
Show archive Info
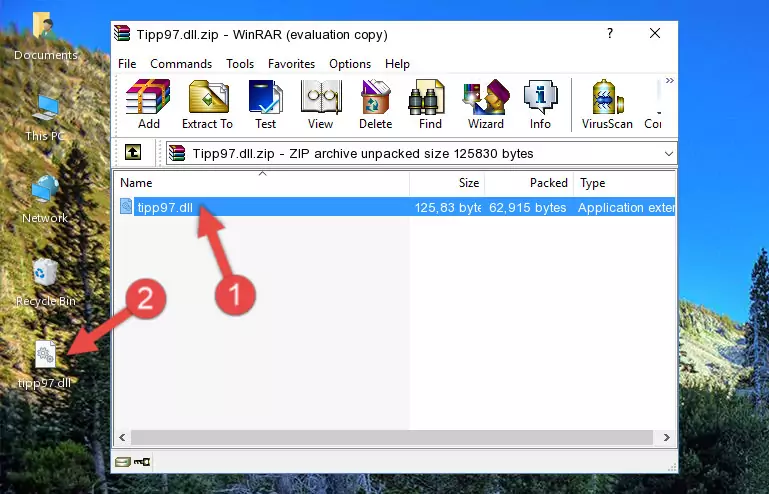pos(540,104)
